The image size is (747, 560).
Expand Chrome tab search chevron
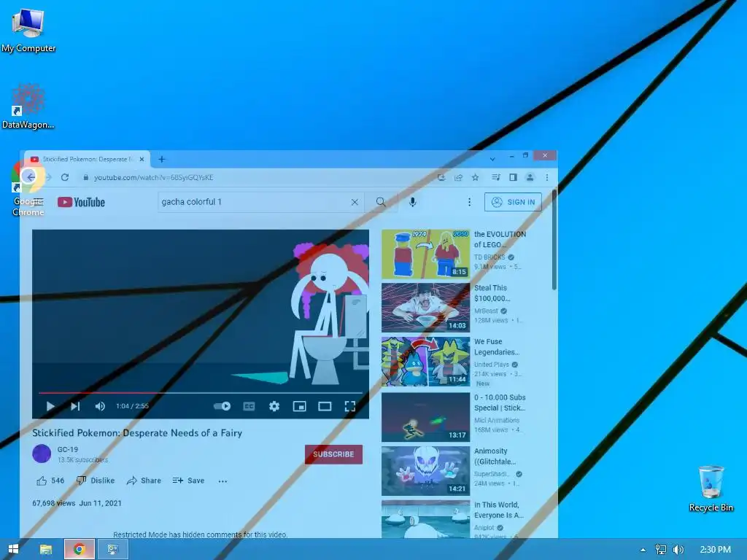(x=492, y=159)
